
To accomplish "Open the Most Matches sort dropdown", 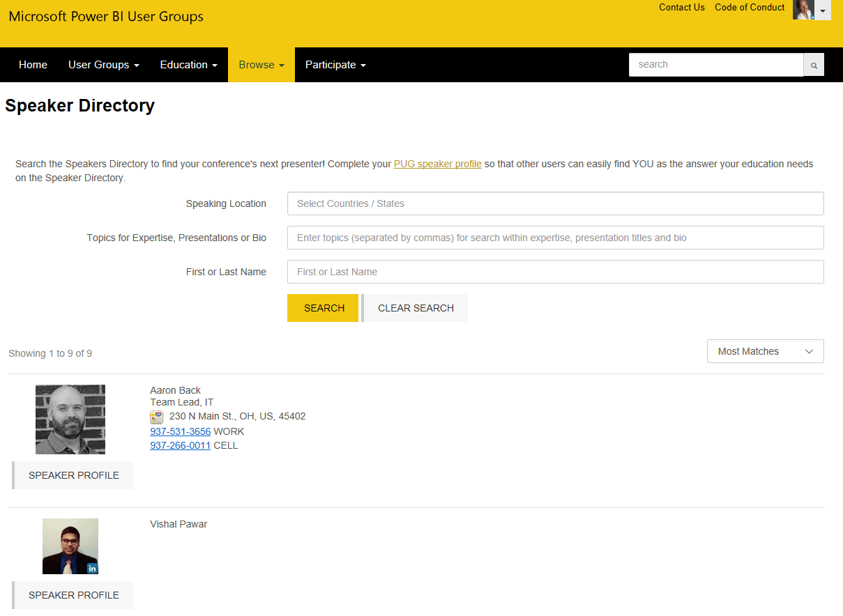I will click(x=765, y=351).
